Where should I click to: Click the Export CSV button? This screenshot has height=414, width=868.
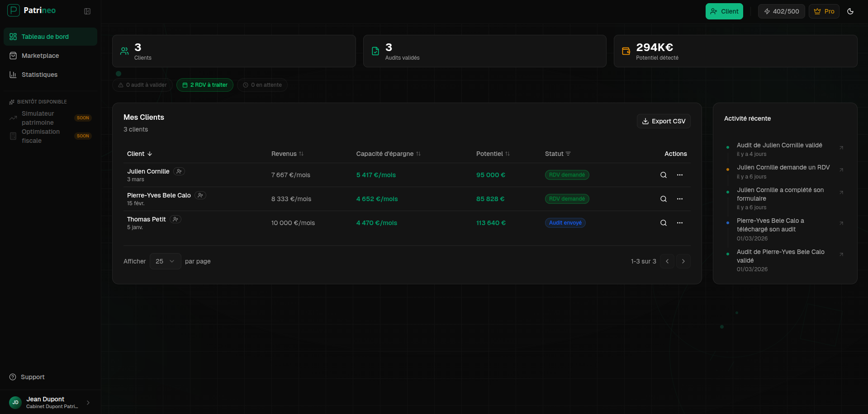pos(664,121)
